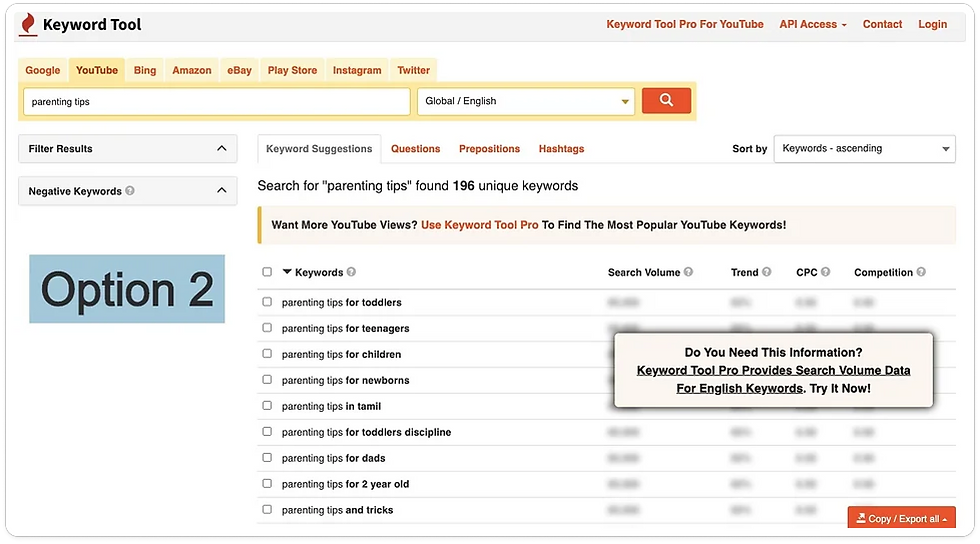Click the help icon beside Keywords column header
The width and height of the screenshot is (980, 544).
tap(351, 272)
